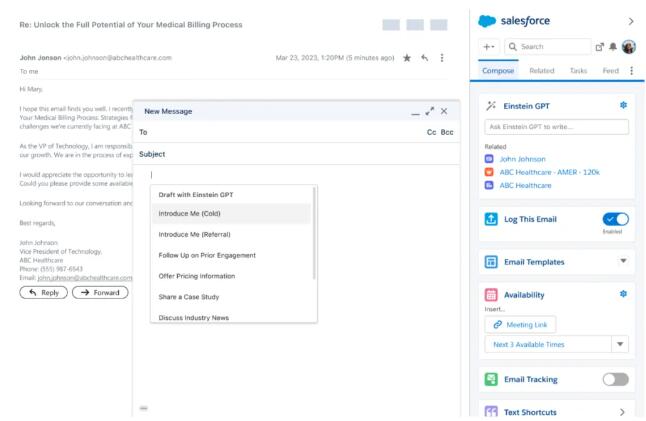Click the Meeting Link button
Viewport: 646px width, 421px height.
pos(520,324)
